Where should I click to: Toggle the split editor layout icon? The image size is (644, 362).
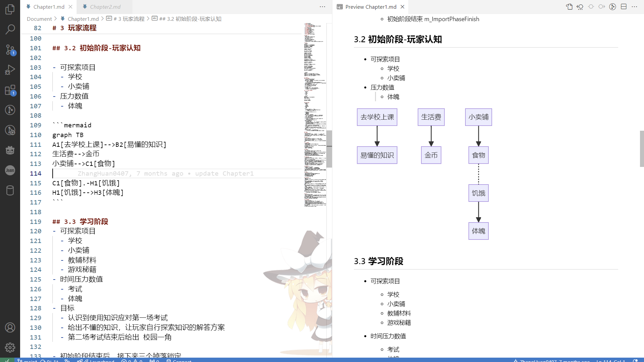click(x=624, y=7)
